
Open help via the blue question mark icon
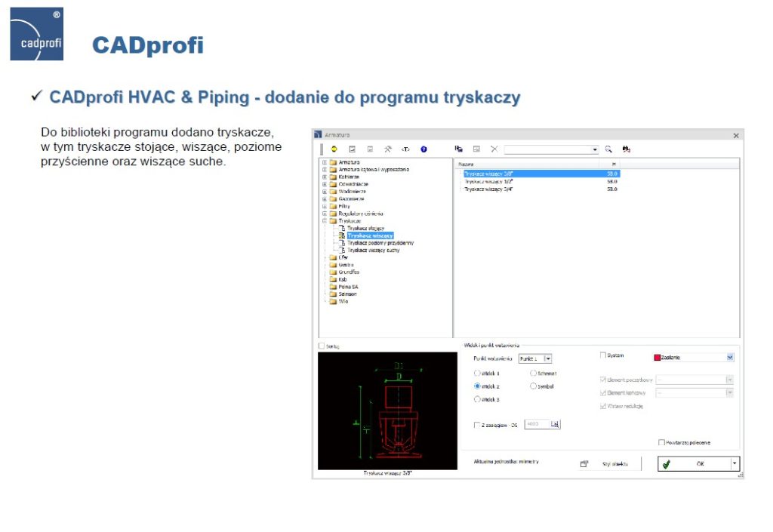coord(423,149)
